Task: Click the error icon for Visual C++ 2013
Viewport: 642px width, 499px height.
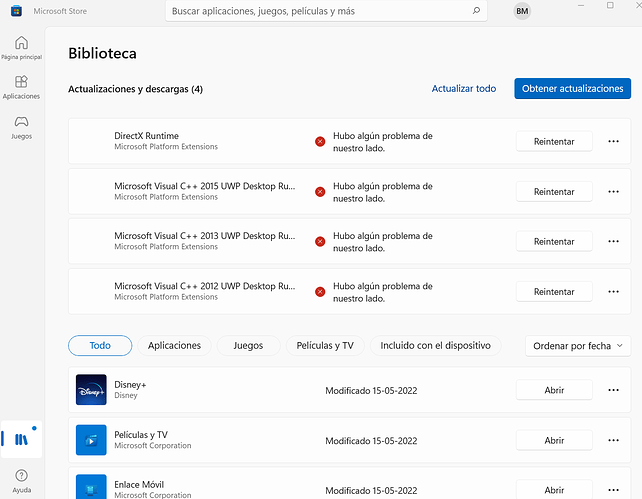Action: click(x=320, y=242)
